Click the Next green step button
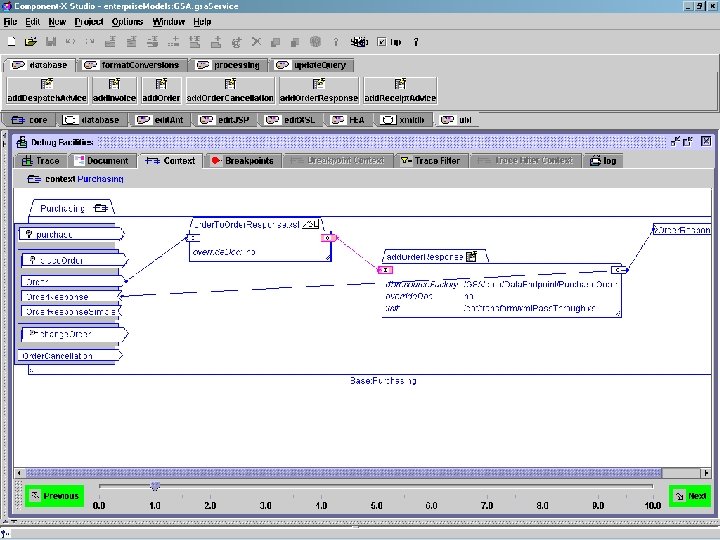Image resolution: width=720 pixels, height=540 pixels. 690,496
